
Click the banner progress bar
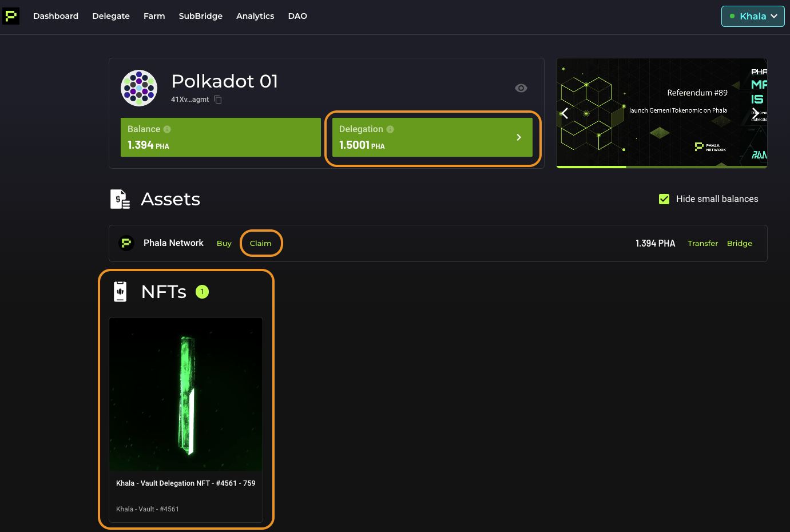point(662,166)
